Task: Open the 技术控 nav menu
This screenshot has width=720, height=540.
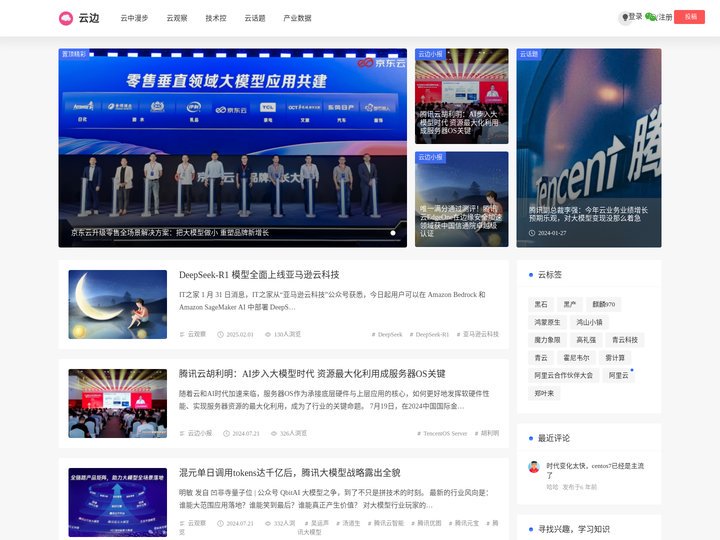Action: [x=216, y=18]
